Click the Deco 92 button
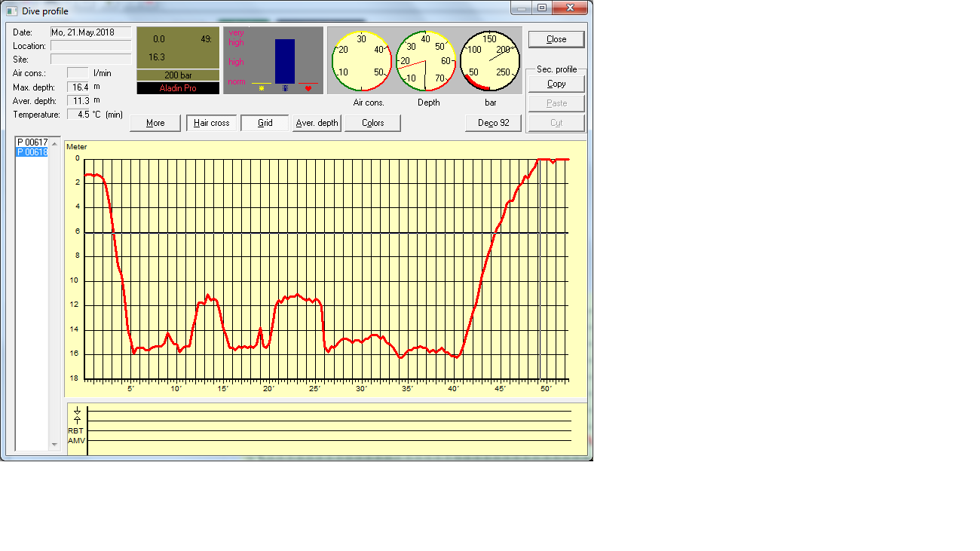The image size is (980, 551). click(493, 123)
